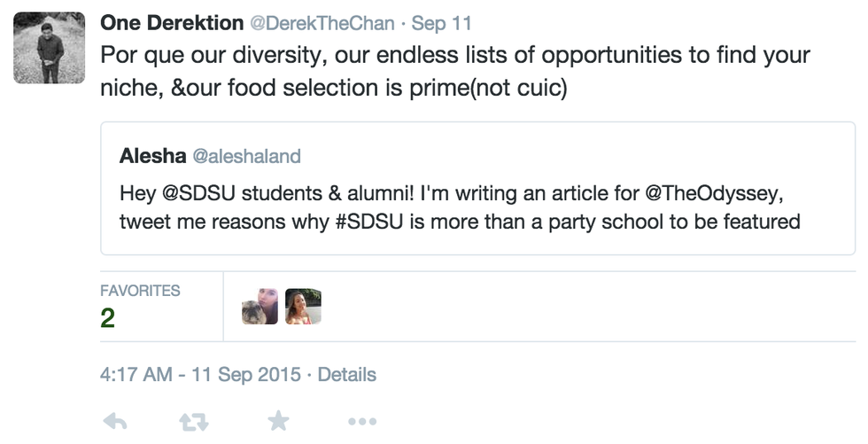Click the Alesha name in quoted tweet
This screenshot has height=444, width=868.
point(152,157)
